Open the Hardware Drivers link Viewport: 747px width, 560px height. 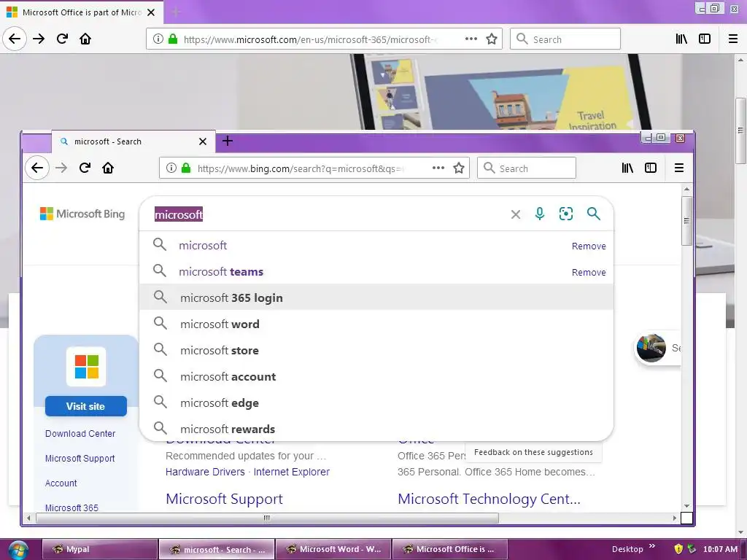pyautogui.click(x=205, y=472)
